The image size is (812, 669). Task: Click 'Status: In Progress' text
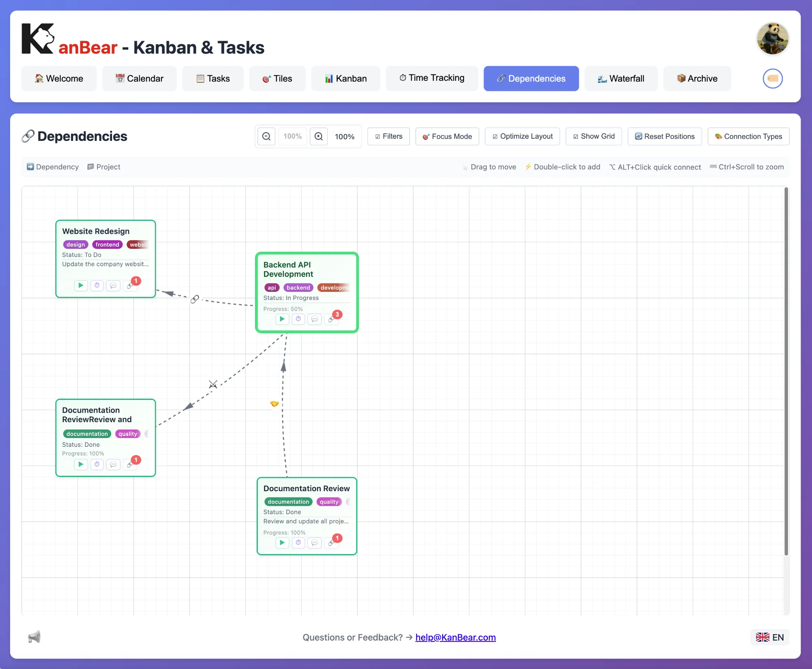coord(291,298)
